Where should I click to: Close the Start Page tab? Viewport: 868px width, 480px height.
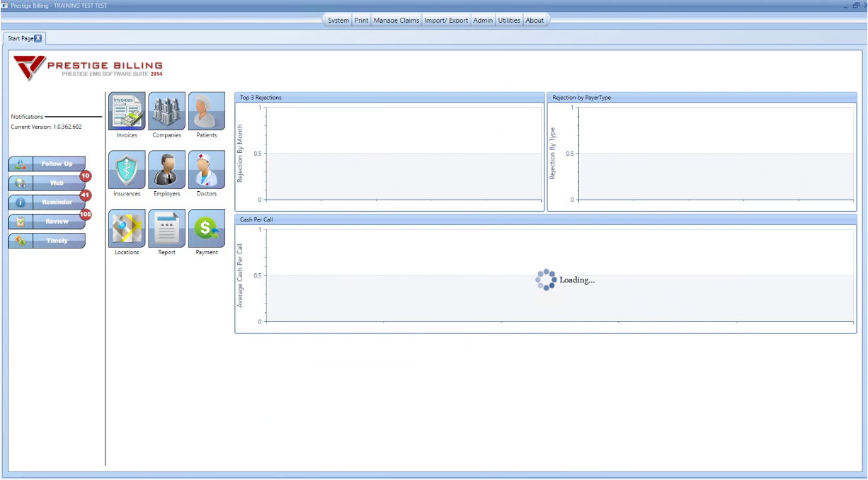coord(38,38)
